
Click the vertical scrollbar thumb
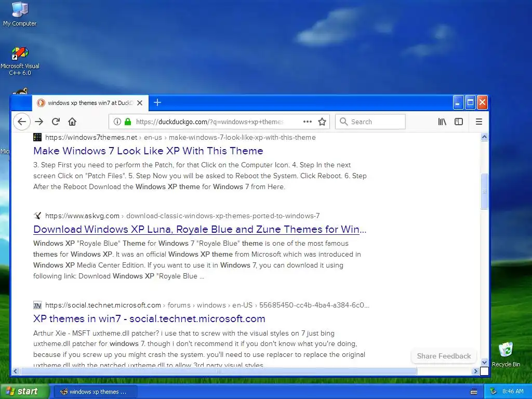pos(484,191)
